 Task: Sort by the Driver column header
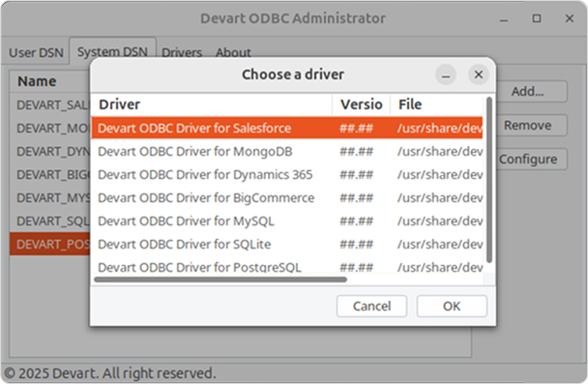212,104
